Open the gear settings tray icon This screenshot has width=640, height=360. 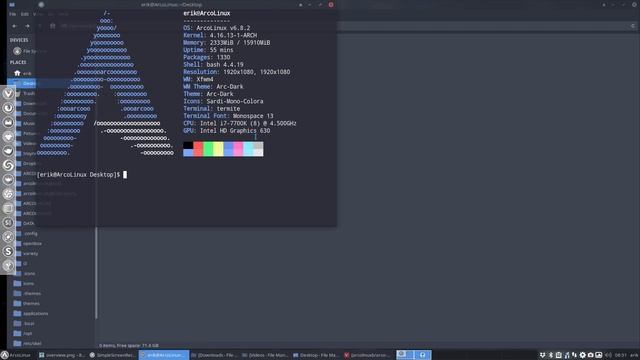[x=582, y=355]
